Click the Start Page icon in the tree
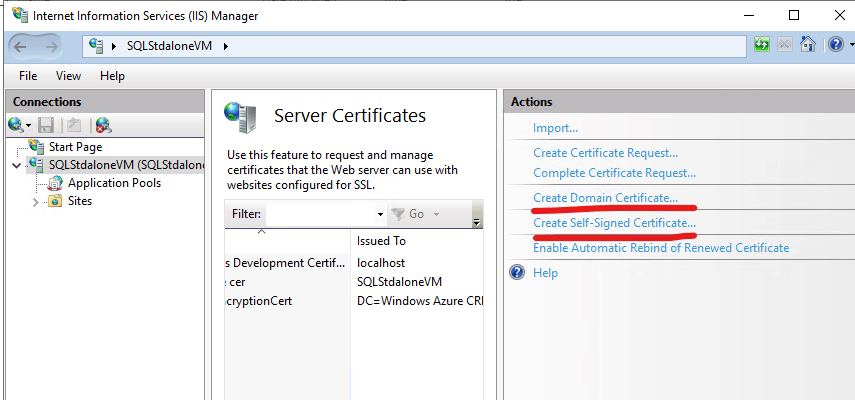Screen dimensions: 855x400 36,146
